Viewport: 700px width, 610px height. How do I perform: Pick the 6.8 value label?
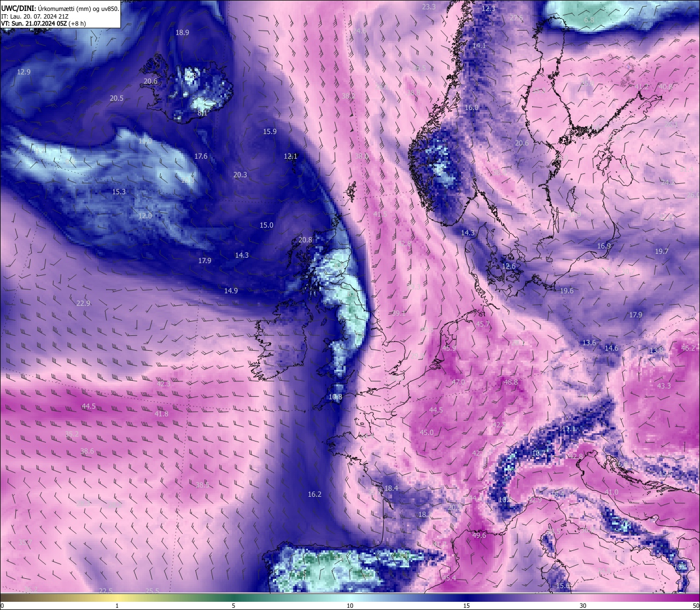click(589, 20)
